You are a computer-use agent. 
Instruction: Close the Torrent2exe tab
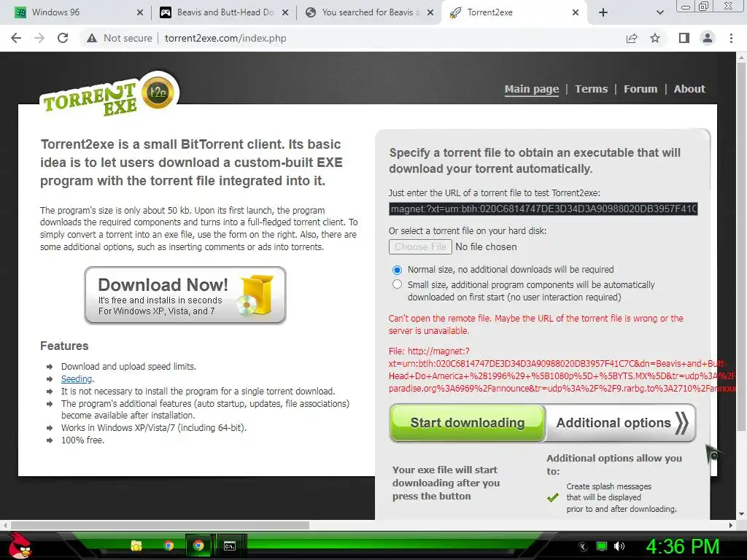(x=576, y=13)
